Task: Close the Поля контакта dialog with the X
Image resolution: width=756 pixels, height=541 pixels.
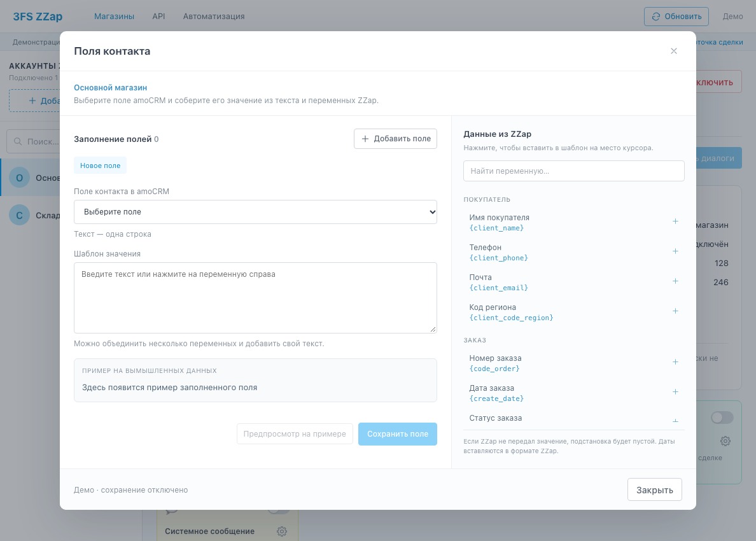Action: 673,51
